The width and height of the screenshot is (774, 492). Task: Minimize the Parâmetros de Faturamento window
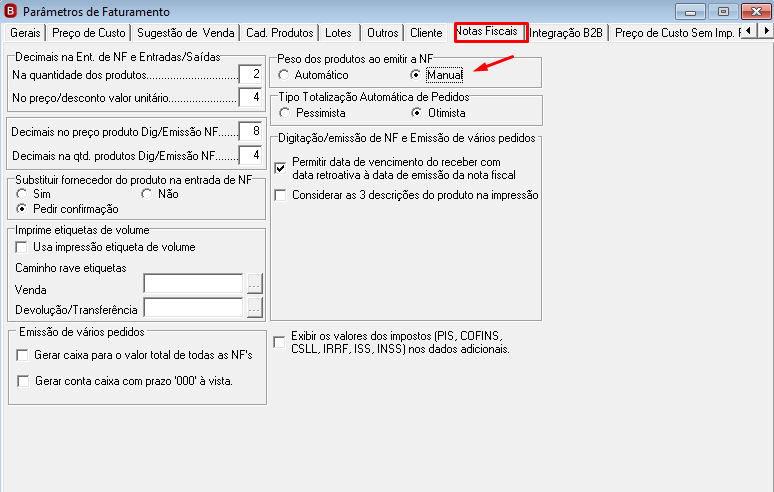[x=690, y=11]
